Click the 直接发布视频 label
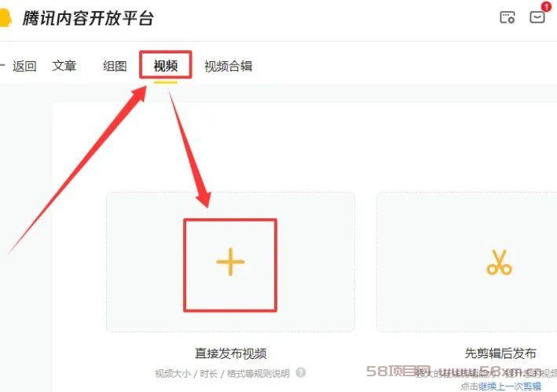The height and width of the screenshot is (392, 557). pos(230,354)
